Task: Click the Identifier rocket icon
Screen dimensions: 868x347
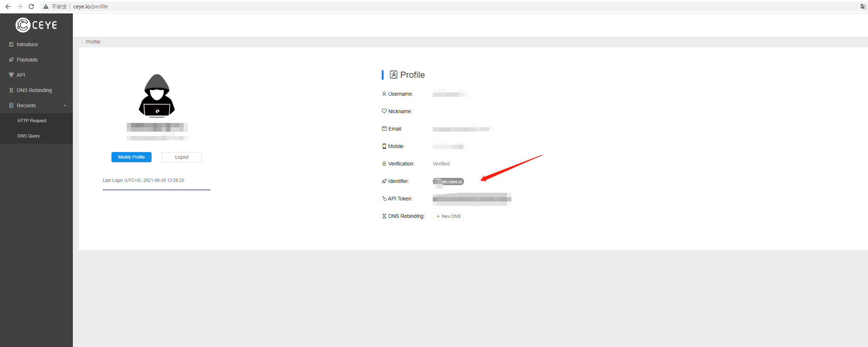Action: 384,181
